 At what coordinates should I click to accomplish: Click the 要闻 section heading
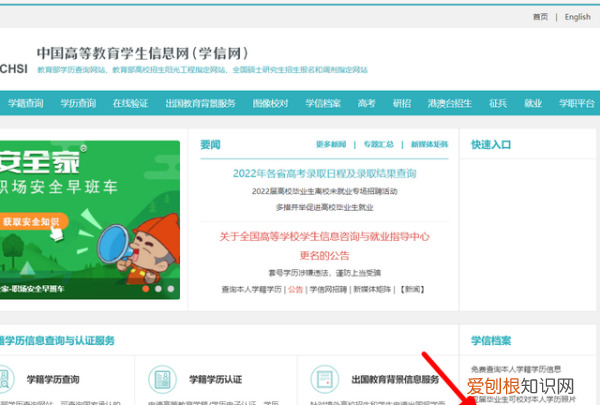pos(210,145)
